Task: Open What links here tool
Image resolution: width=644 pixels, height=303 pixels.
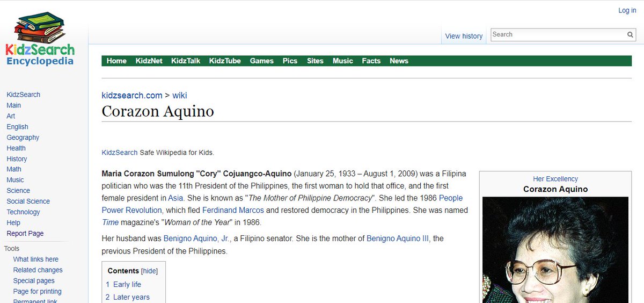Action: pos(36,259)
